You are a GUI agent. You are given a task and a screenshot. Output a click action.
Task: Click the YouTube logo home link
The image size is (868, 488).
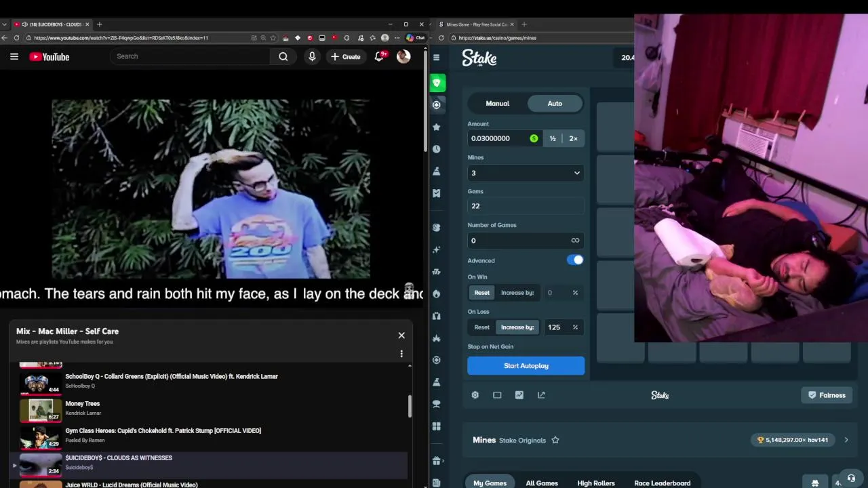point(50,57)
